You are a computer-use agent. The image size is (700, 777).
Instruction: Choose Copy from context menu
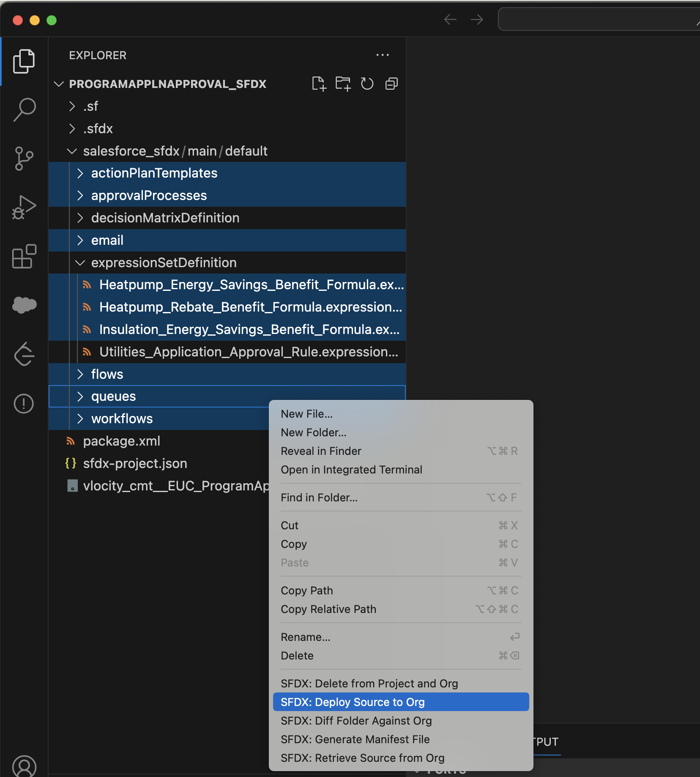(401, 544)
